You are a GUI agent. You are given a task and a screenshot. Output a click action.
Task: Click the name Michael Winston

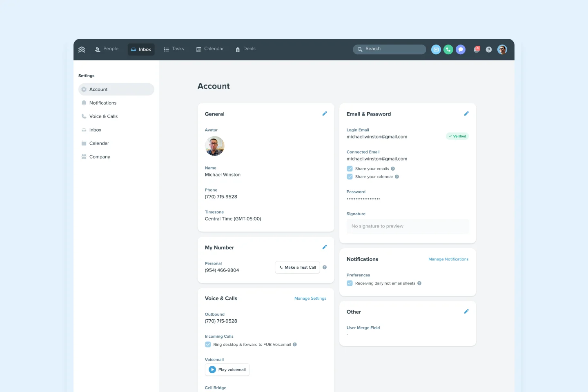tap(223, 175)
